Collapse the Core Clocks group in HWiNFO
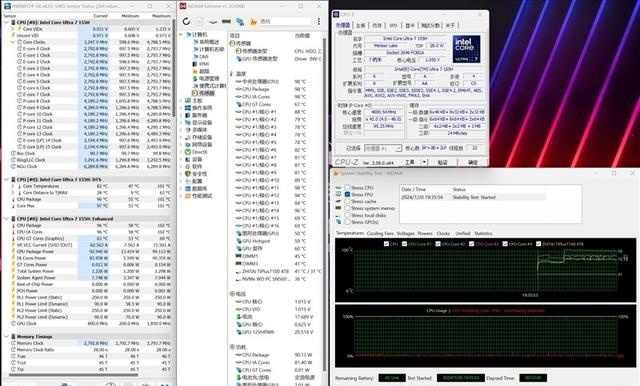 [x=13, y=42]
